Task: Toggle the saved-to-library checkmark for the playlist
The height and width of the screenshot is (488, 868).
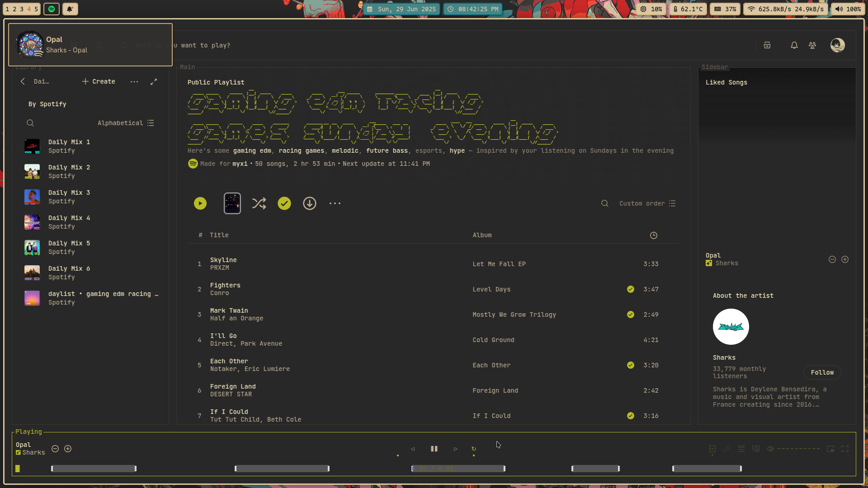Action: pyautogui.click(x=284, y=203)
